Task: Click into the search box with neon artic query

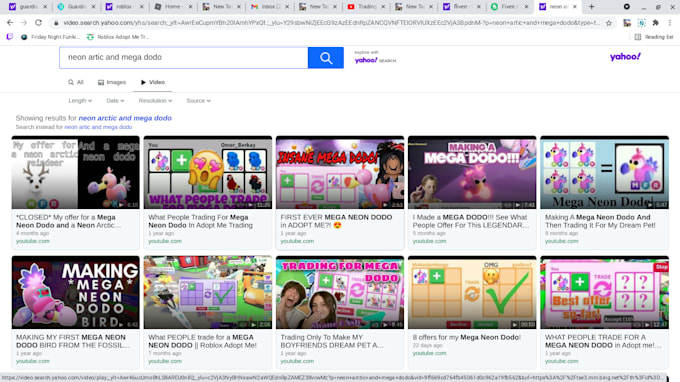Action: [x=183, y=58]
